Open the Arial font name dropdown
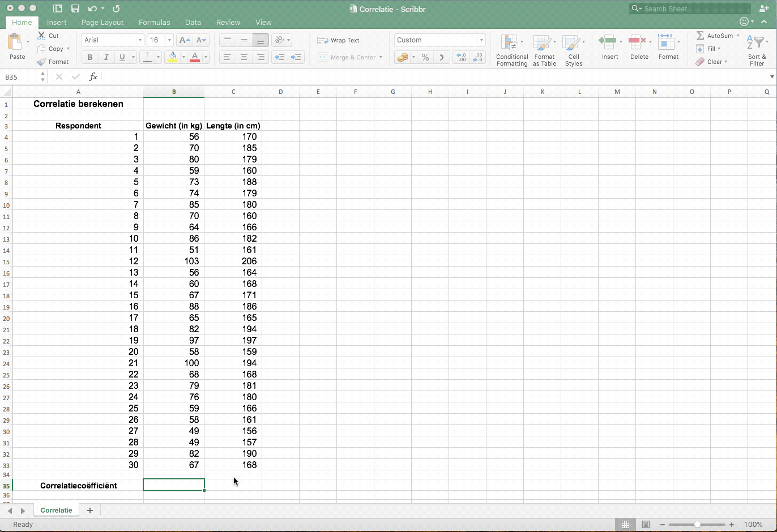This screenshot has height=532, width=777. (139, 40)
